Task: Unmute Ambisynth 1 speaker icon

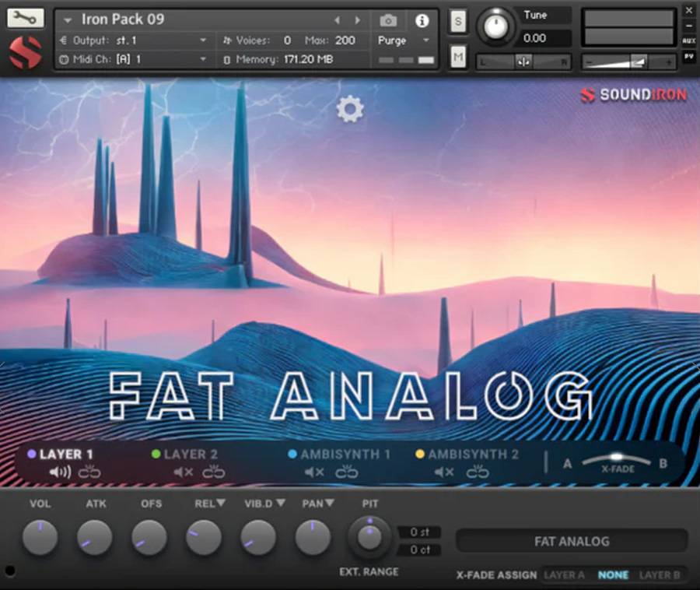Action: [314, 472]
